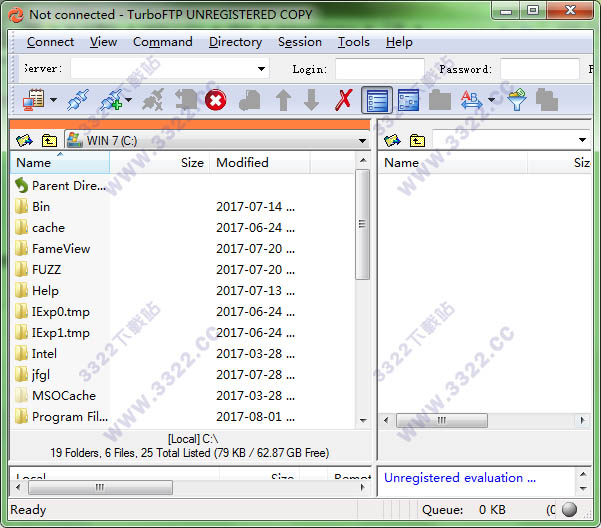Open the Session menu
Viewport: 601px width, 528px height.
click(300, 42)
